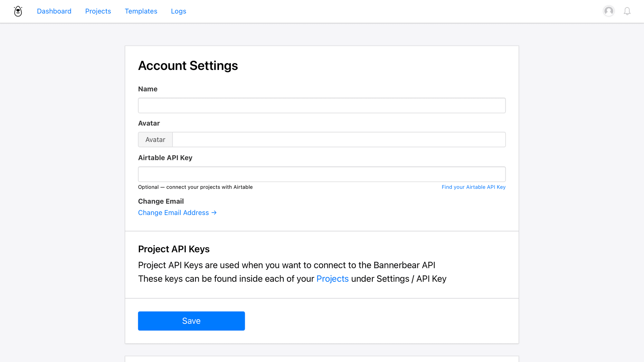Click the Save button
644x362 pixels.
[x=192, y=321]
